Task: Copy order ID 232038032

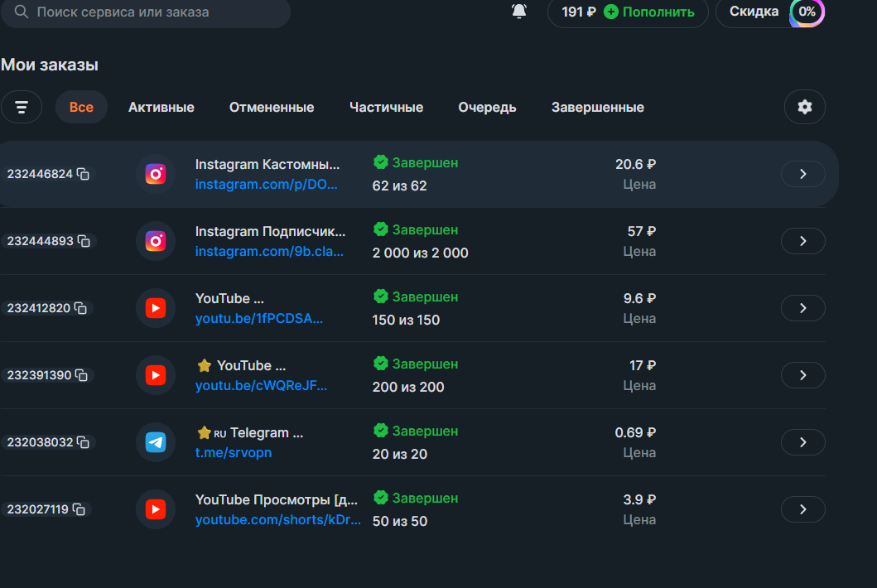Action: click(84, 442)
